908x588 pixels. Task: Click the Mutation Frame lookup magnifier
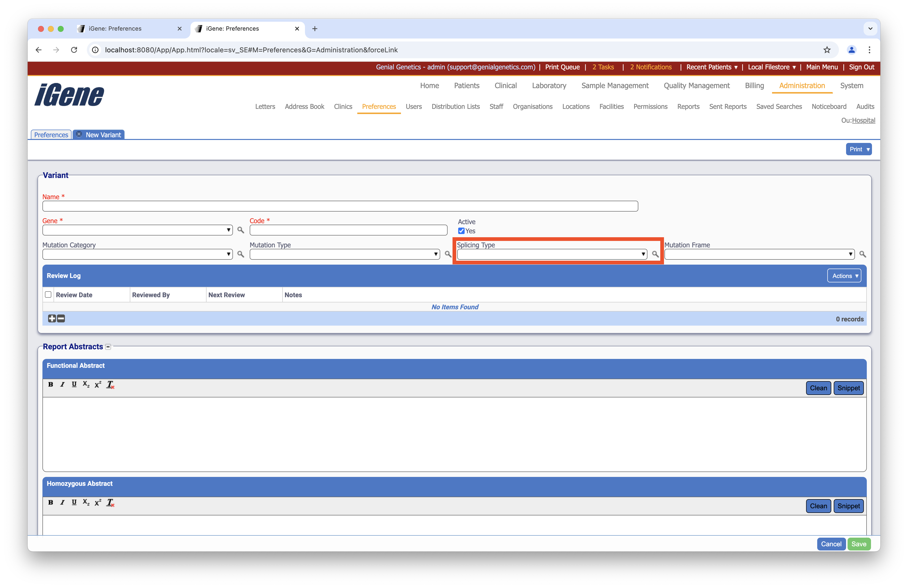862,254
